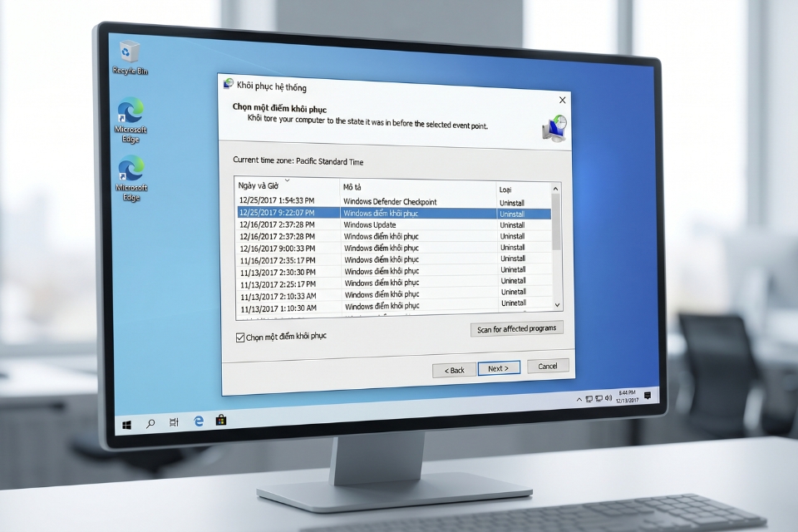Image resolution: width=798 pixels, height=532 pixels.
Task: Open the Microsoft Store taskbar icon
Action: click(x=219, y=422)
